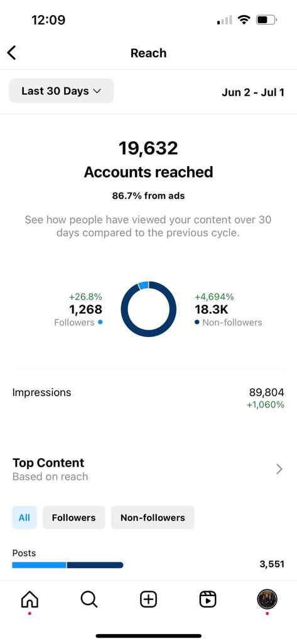
Task: Tap the followers donut chart
Action: click(x=148, y=309)
